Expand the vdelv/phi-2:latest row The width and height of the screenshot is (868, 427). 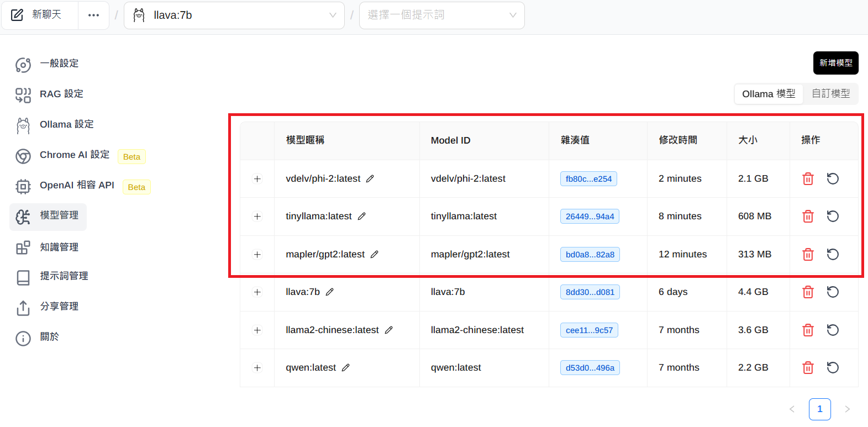257,178
